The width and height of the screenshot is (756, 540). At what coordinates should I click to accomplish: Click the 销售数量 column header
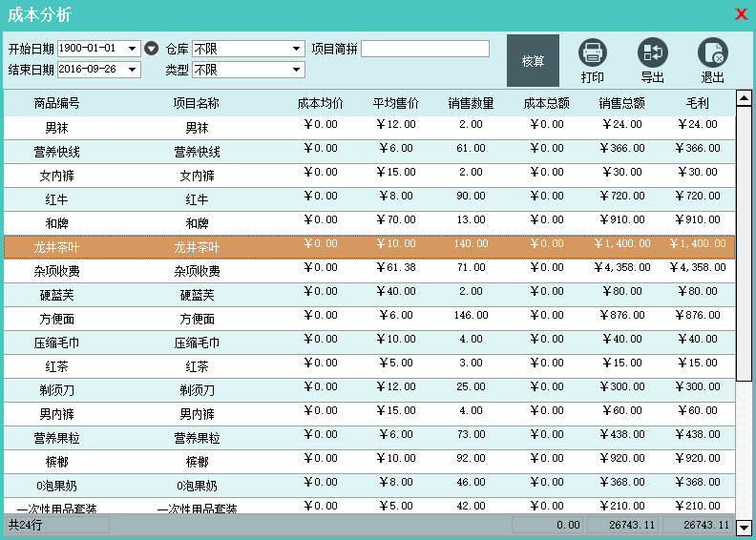[x=471, y=103]
